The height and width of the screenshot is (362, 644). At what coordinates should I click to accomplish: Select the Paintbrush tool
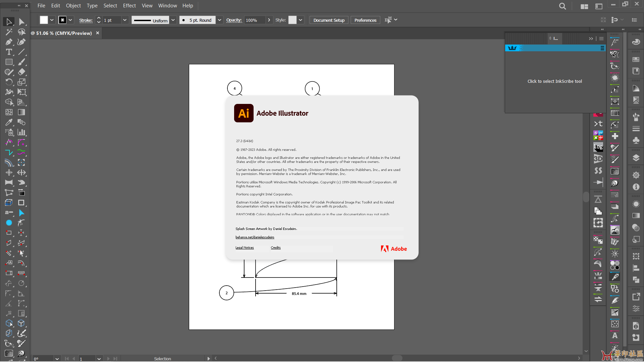pyautogui.click(x=21, y=62)
